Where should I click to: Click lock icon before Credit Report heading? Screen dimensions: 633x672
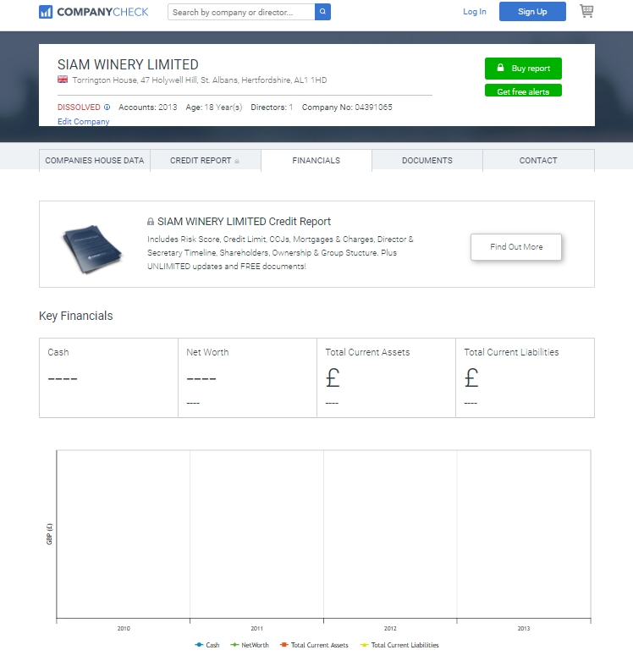point(151,222)
